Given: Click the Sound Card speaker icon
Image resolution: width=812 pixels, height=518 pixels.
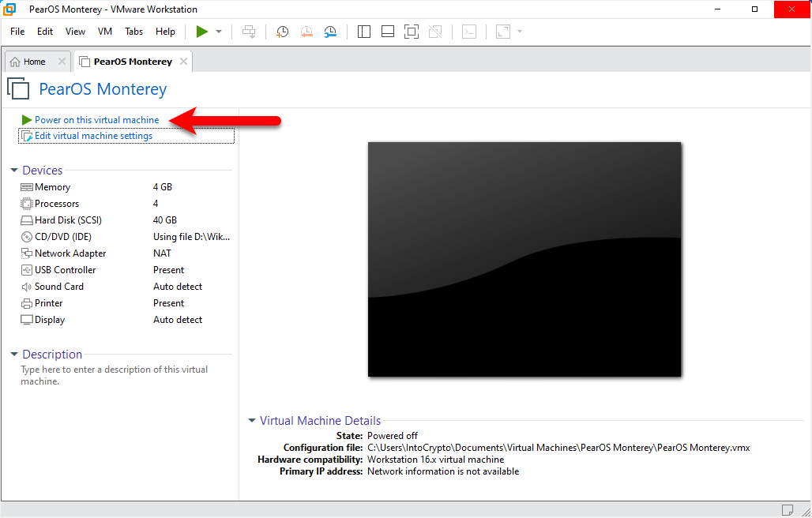Looking at the screenshot, I should pyautogui.click(x=26, y=287).
